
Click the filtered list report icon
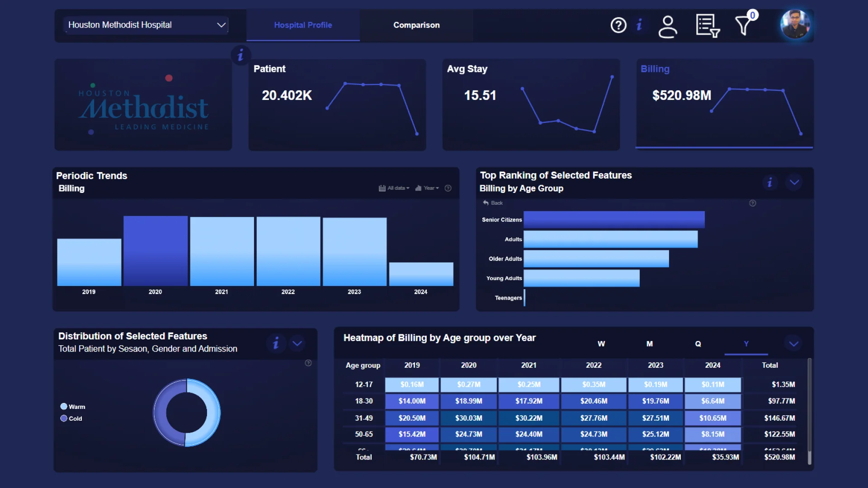coord(708,26)
